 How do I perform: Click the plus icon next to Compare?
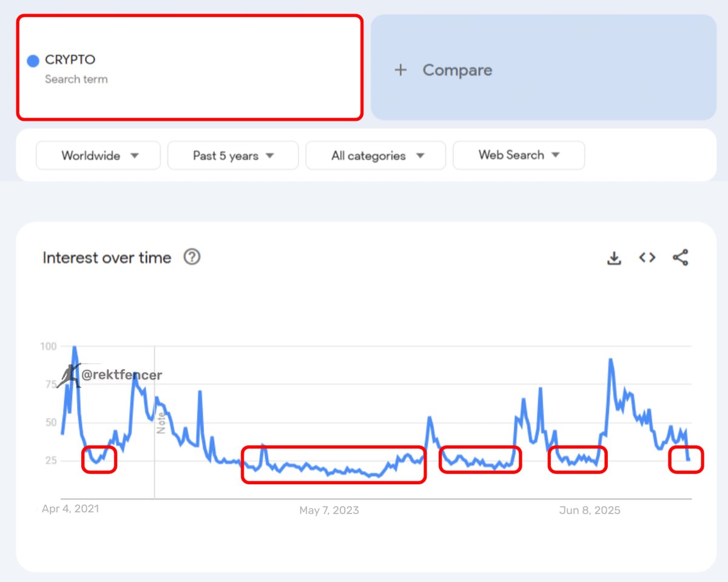pyautogui.click(x=400, y=70)
